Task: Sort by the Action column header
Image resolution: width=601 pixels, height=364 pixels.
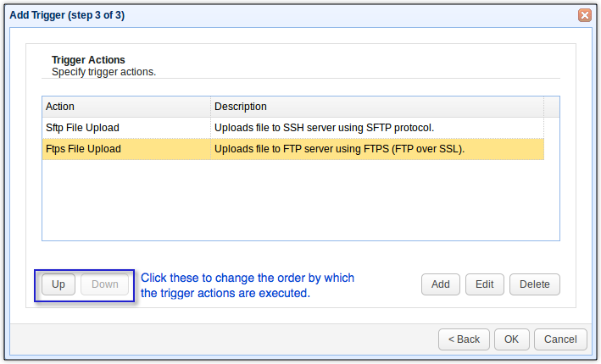Action: (125, 107)
